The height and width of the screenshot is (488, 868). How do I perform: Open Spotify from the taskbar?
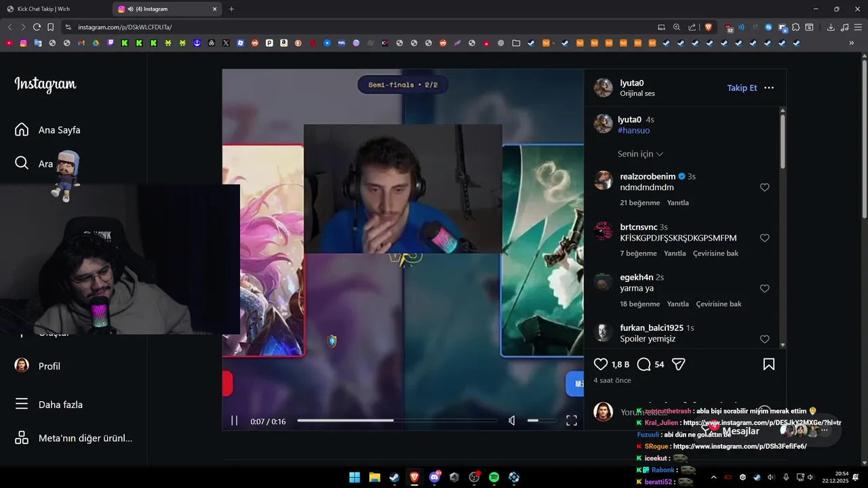494,477
